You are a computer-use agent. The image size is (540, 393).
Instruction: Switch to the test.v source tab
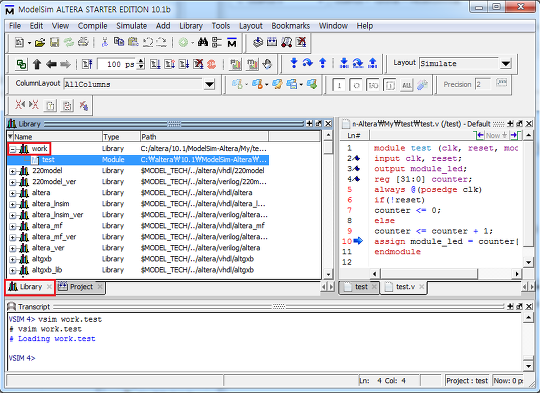405,287
